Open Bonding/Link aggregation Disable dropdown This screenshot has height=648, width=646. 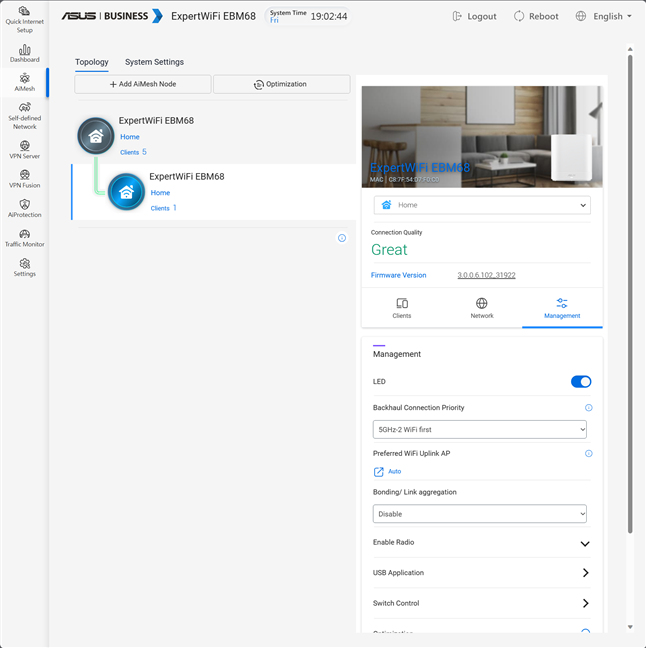pyautogui.click(x=479, y=514)
